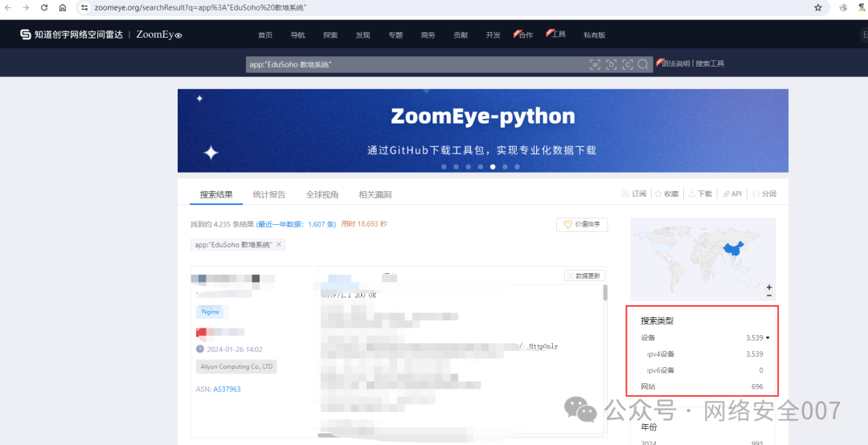Image resolution: width=868 pixels, height=445 pixels.
Task: Click the ZoomEye logo
Action: tap(159, 35)
